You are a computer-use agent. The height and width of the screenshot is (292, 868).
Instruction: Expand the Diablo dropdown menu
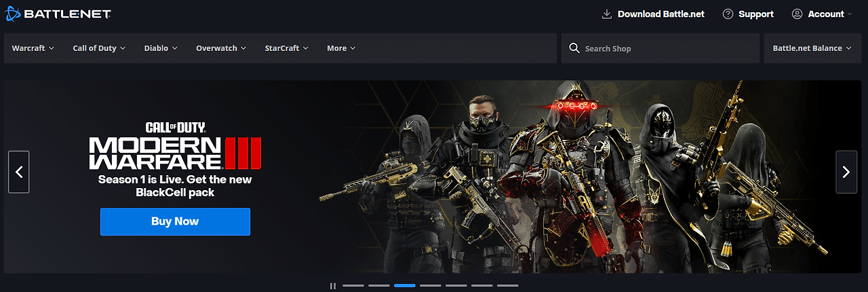(161, 48)
